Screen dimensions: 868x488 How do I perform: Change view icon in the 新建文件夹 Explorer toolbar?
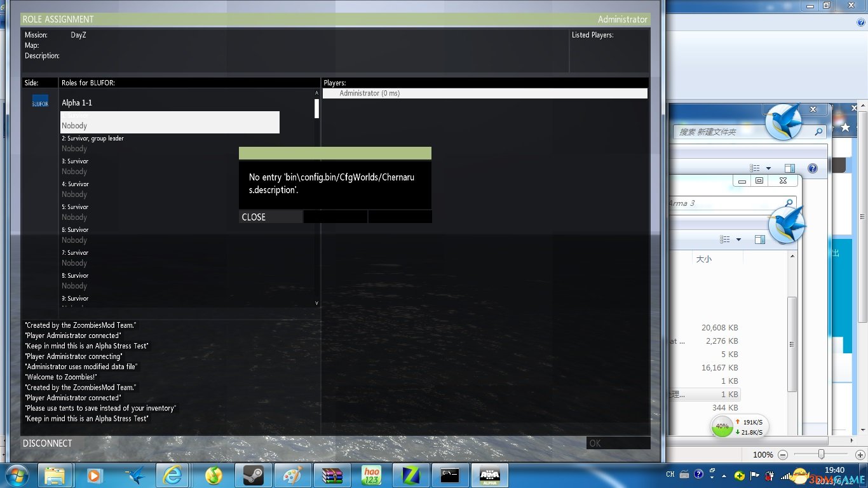point(755,168)
